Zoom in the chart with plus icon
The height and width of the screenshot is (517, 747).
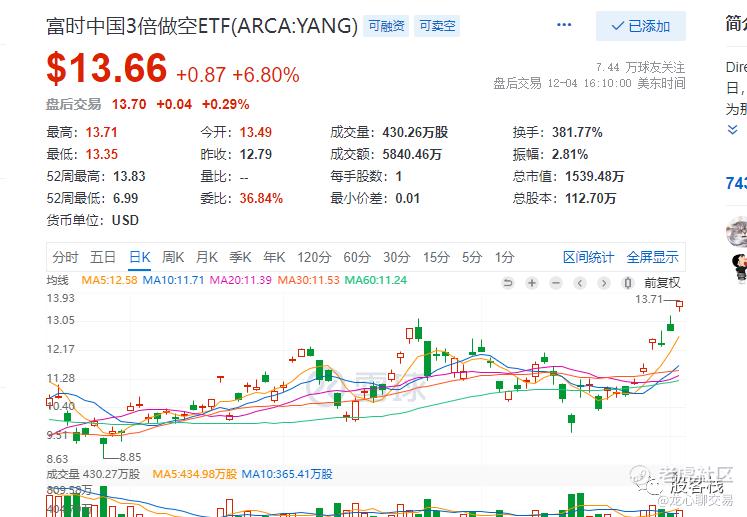[x=532, y=283]
